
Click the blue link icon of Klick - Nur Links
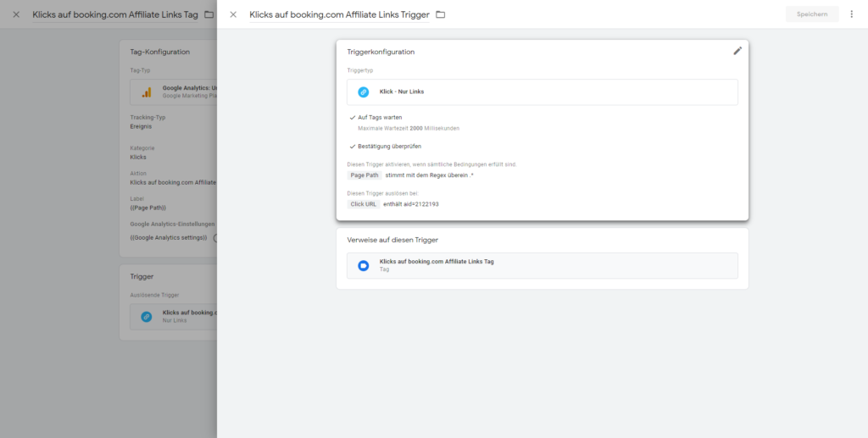click(x=363, y=91)
